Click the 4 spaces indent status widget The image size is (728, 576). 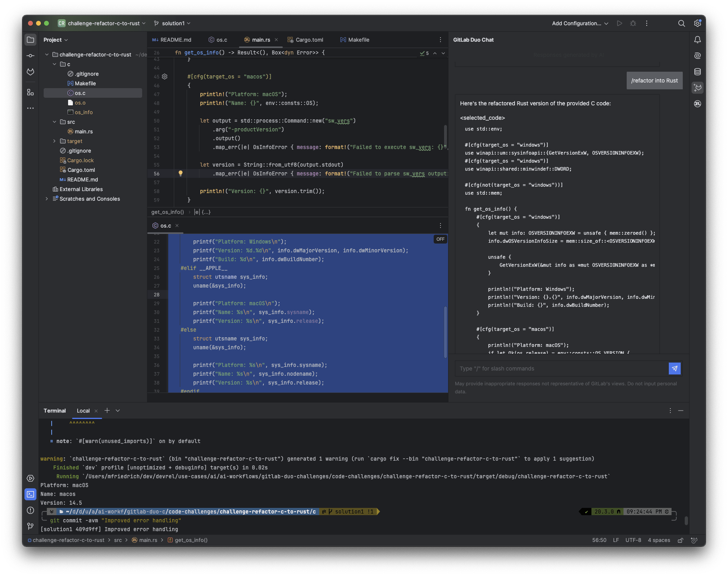[x=659, y=540]
